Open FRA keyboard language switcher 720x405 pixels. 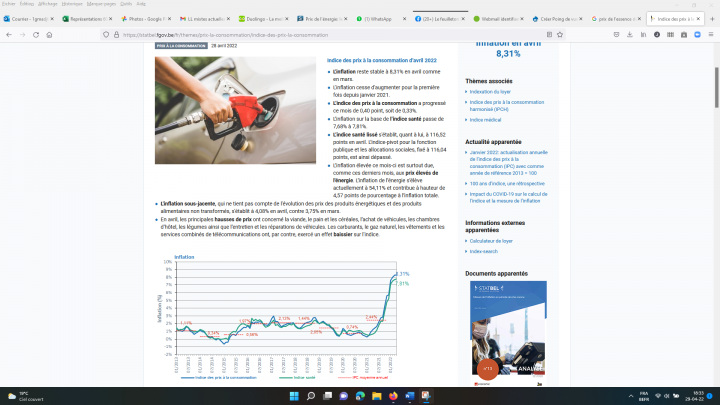pyautogui.click(x=644, y=396)
